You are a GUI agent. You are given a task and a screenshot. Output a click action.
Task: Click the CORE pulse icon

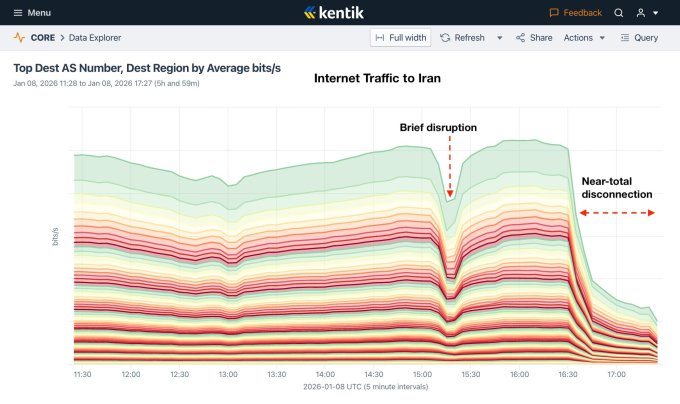pyautogui.click(x=19, y=37)
